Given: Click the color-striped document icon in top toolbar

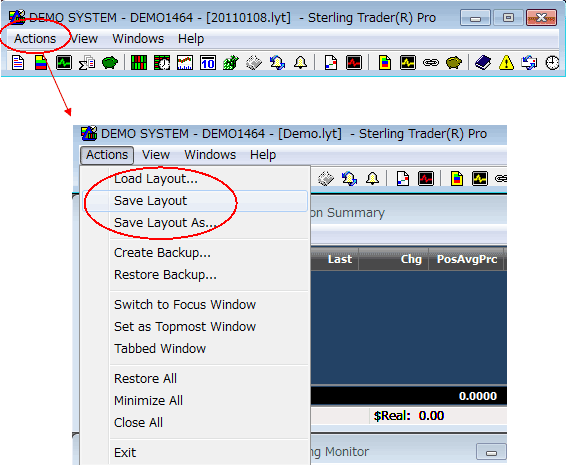Looking at the screenshot, I should click(41, 63).
